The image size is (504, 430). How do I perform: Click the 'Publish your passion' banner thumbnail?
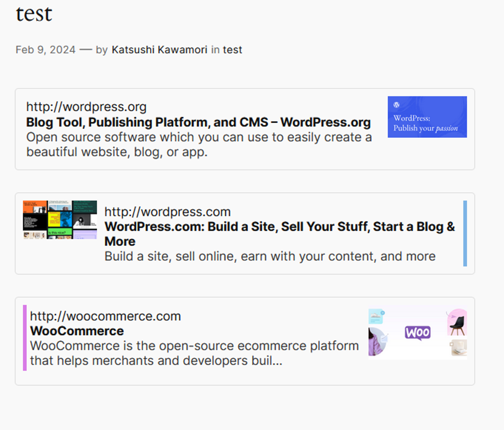tap(427, 116)
